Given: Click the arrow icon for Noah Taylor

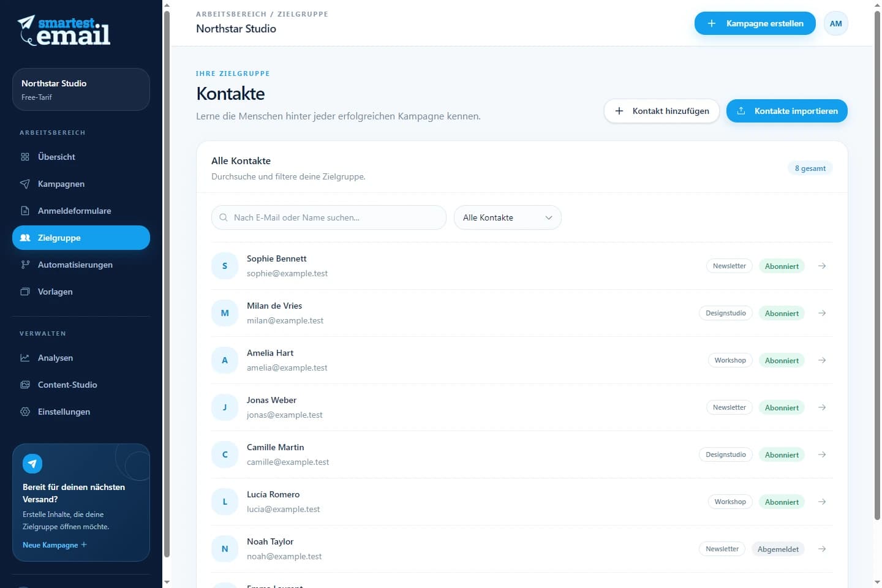Looking at the screenshot, I should tap(822, 549).
